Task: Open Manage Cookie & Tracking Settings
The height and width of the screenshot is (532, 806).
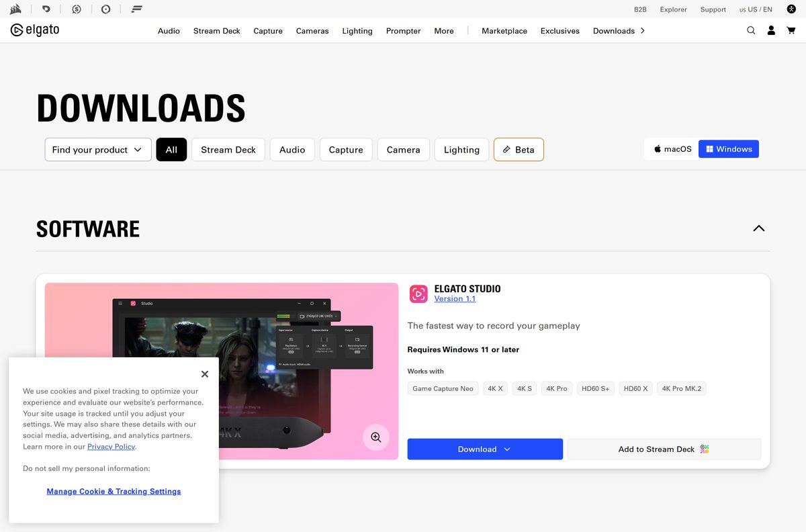Action: 114,492
